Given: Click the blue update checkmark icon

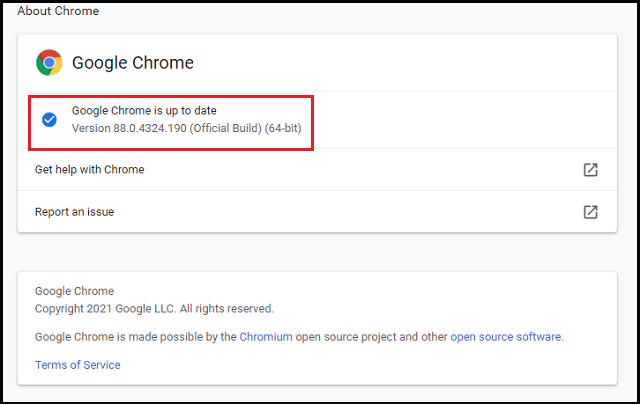Looking at the screenshot, I should pos(49,120).
